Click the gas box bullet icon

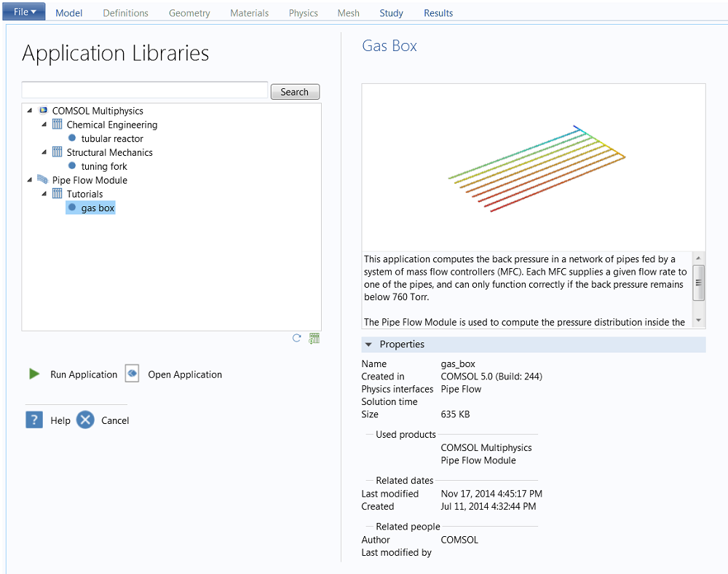point(72,207)
